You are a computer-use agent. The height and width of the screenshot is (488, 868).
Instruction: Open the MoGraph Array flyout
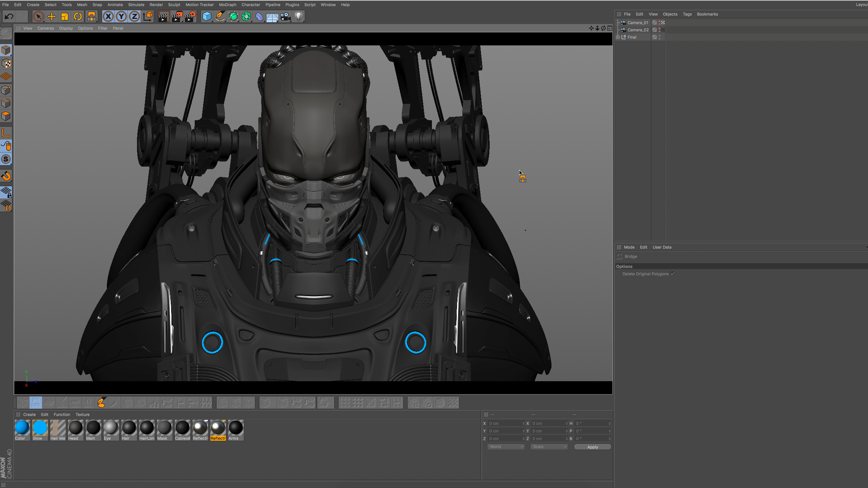click(x=246, y=16)
